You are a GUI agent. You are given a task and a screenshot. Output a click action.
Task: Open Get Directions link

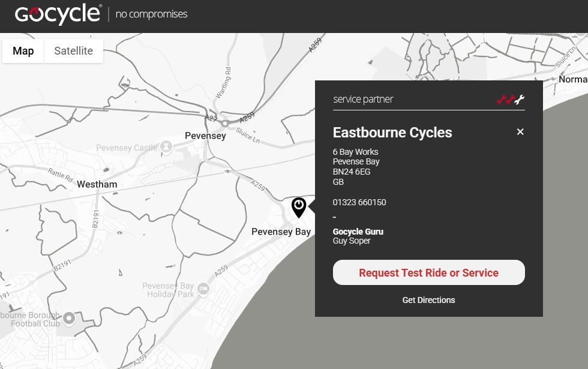pos(428,300)
